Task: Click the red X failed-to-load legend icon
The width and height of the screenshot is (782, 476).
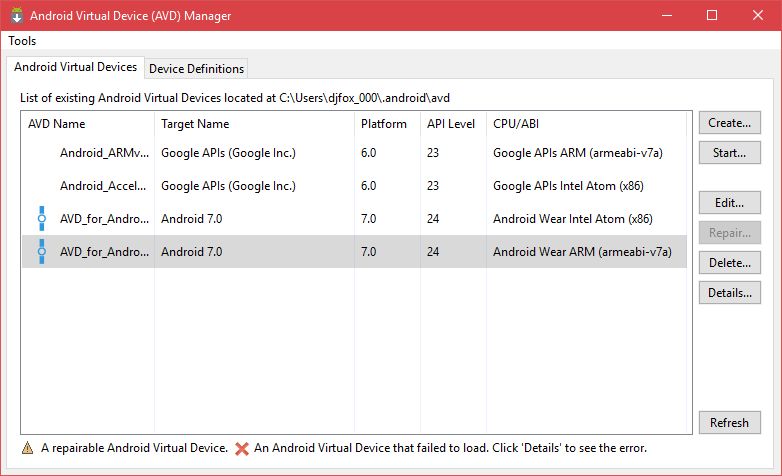Action: pyautogui.click(x=242, y=449)
